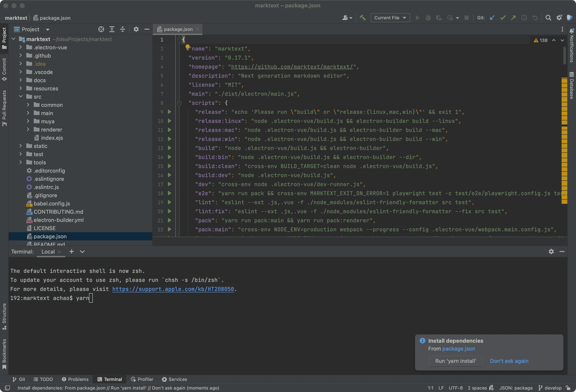The width and height of the screenshot is (576, 392).
Task: Toggle the Bookmarks tool window
Action: click(4, 354)
